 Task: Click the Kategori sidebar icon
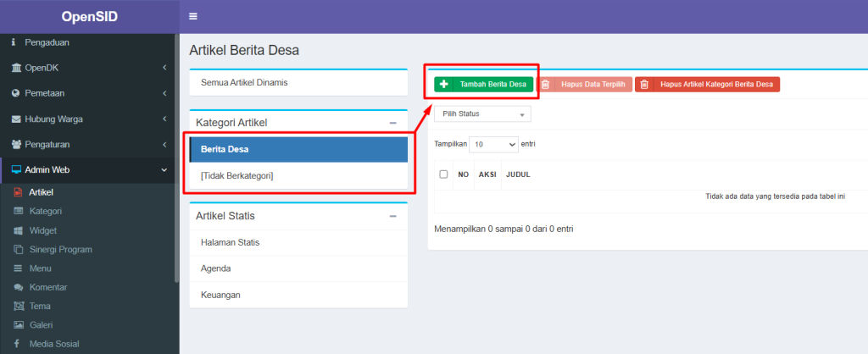pyautogui.click(x=19, y=211)
